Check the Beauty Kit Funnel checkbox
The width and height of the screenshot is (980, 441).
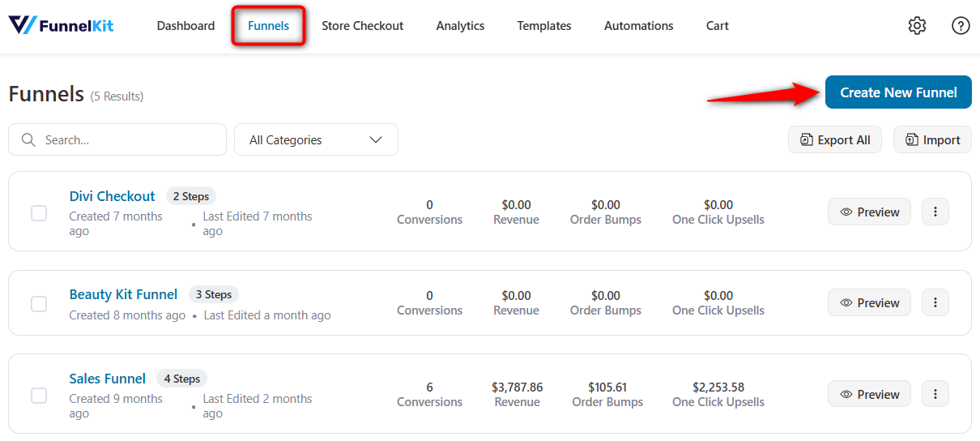[39, 304]
